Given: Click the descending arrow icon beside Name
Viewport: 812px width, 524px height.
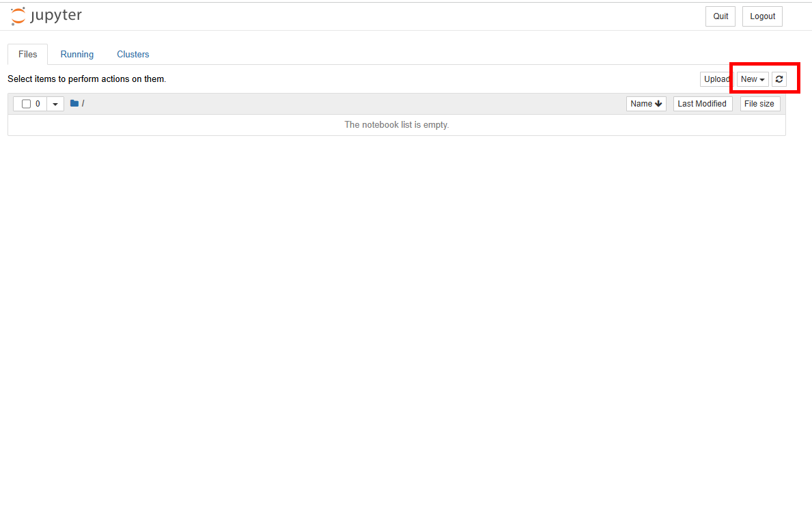Looking at the screenshot, I should [x=658, y=104].
